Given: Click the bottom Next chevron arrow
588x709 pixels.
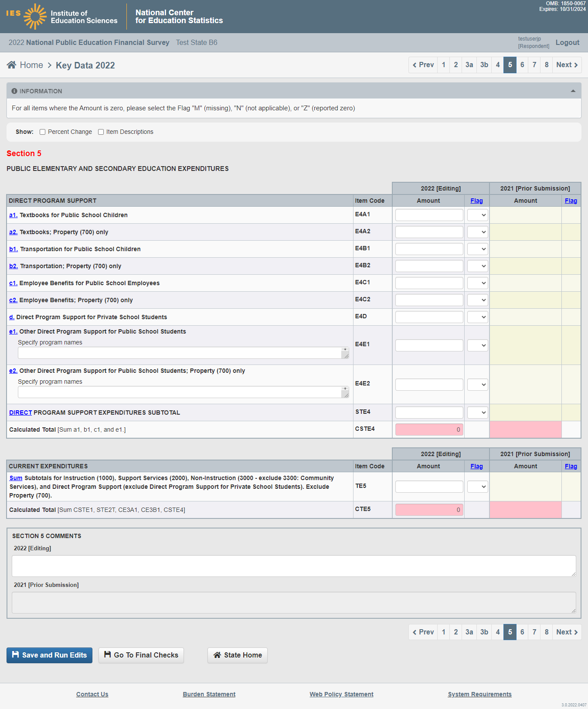Looking at the screenshot, I should pos(576,632).
